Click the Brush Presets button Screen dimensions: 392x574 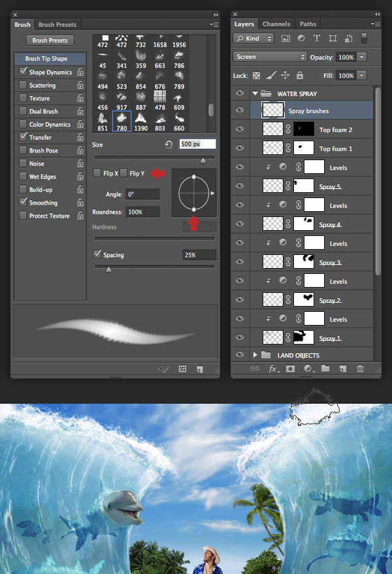tap(50, 41)
